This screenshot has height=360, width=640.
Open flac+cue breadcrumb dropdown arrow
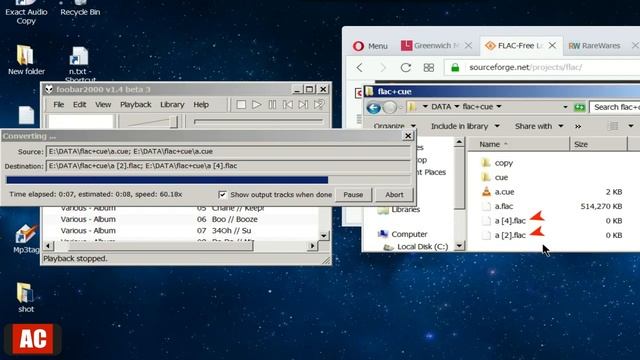click(499, 107)
